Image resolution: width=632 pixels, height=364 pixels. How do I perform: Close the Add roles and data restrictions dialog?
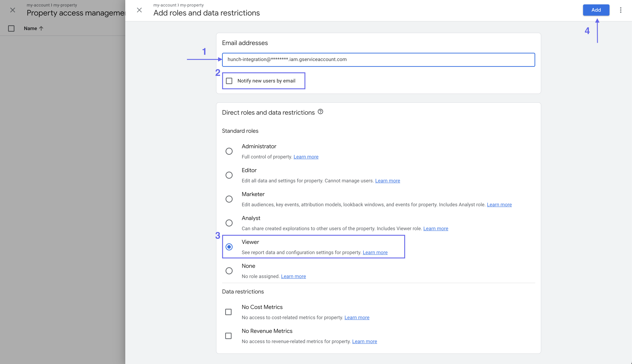pyautogui.click(x=140, y=10)
